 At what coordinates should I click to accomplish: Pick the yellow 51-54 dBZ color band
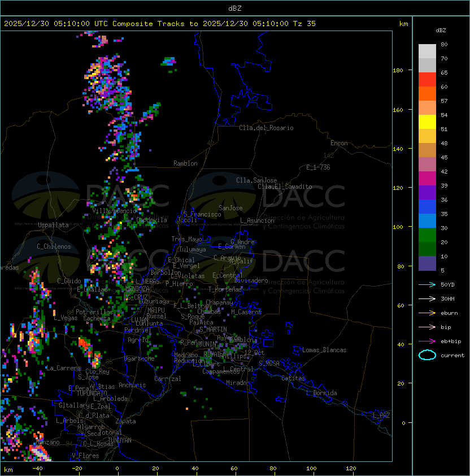(x=427, y=122)
